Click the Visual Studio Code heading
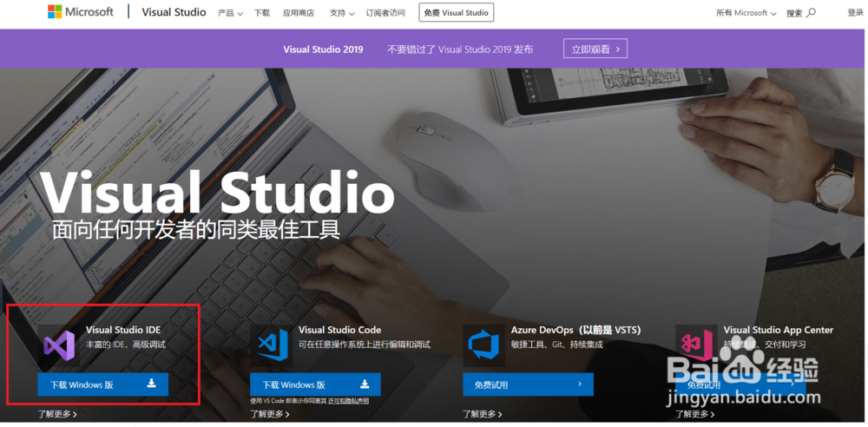 tap(340, 330)
